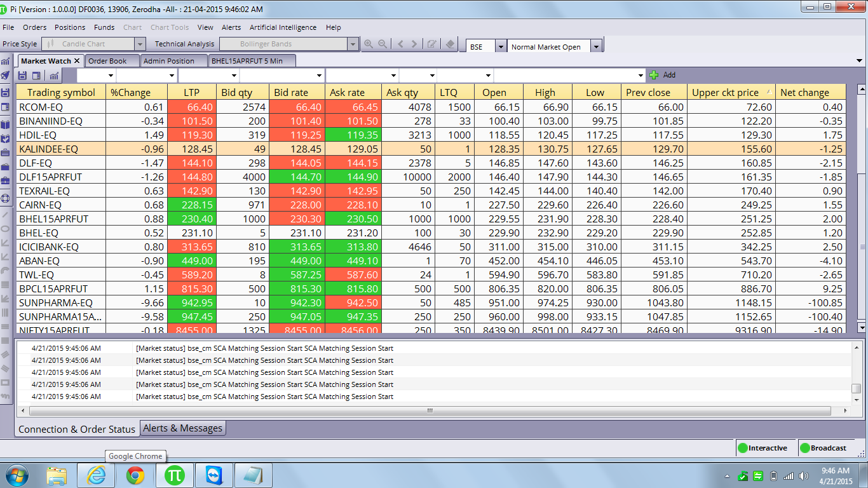Open the View menu
The height and width of the screenshot is (488, 868).
pyautogui.click(x=205, y=27)
